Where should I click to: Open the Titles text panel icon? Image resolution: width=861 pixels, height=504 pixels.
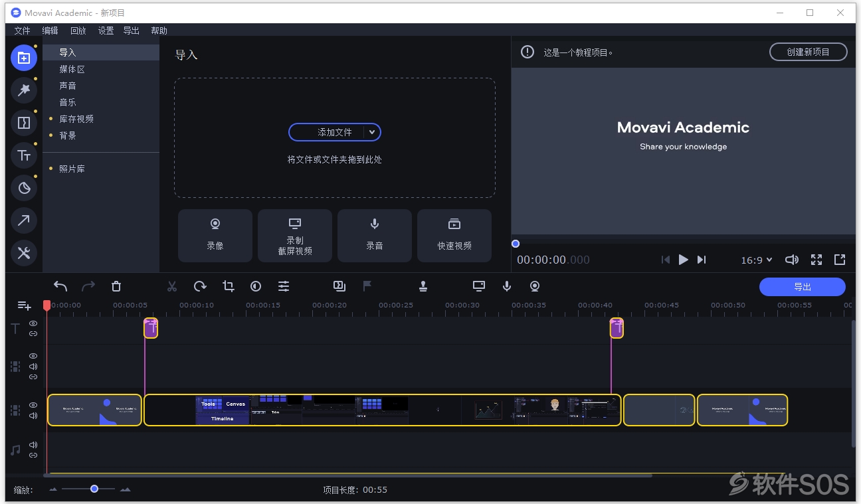24,155
